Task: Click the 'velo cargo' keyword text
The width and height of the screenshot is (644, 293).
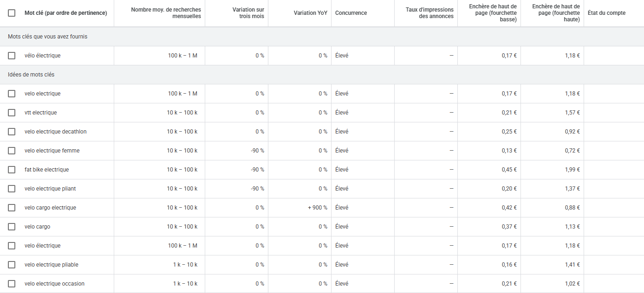Action: pos(38,227)
